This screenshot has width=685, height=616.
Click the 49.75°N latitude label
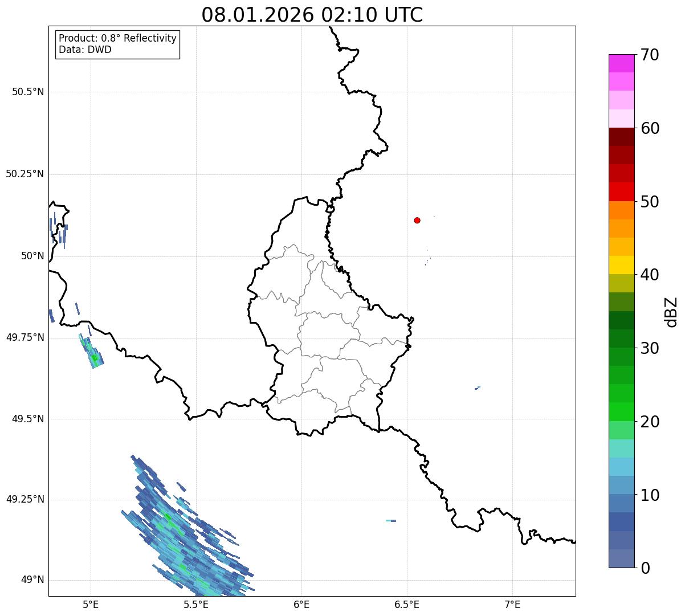click(25, 337)
